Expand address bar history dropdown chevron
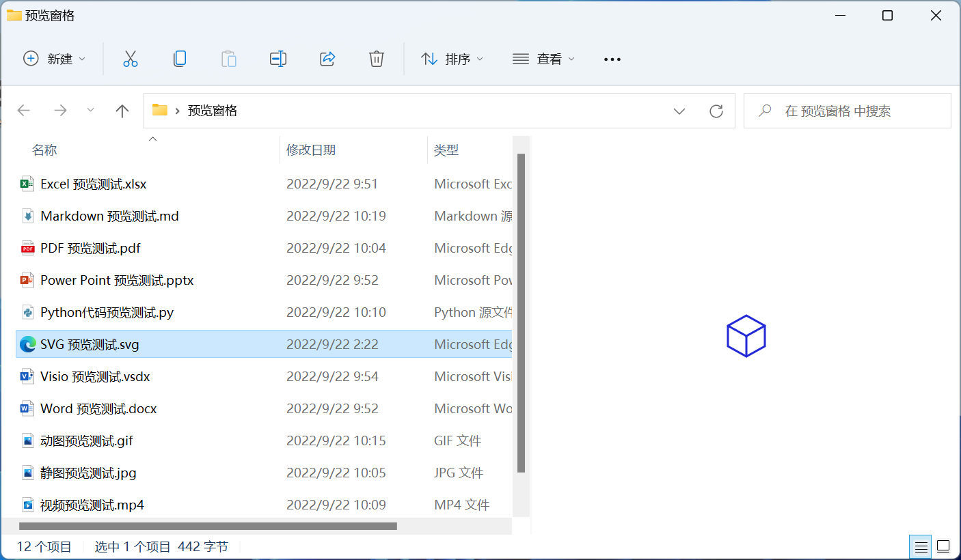 (679, 111)
